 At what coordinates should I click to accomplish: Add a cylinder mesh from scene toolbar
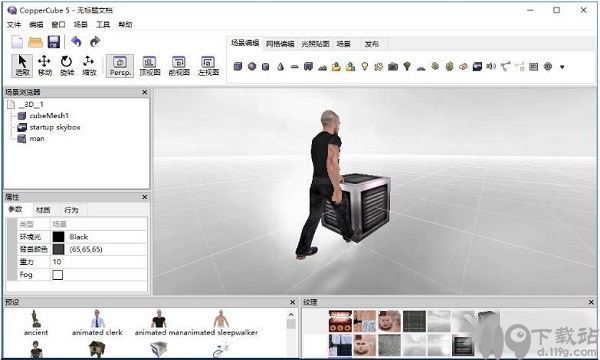coord(266,67)
